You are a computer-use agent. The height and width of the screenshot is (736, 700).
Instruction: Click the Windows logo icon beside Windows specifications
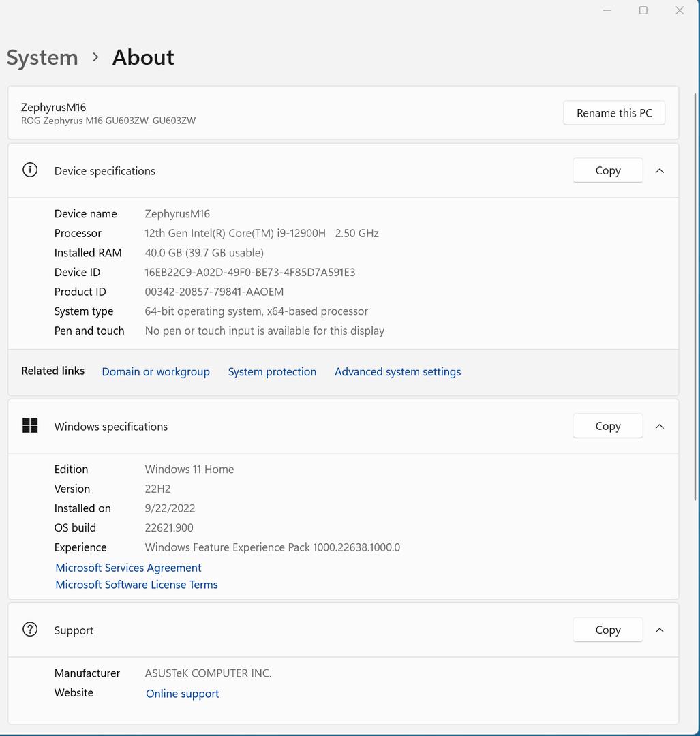point(30,425)
